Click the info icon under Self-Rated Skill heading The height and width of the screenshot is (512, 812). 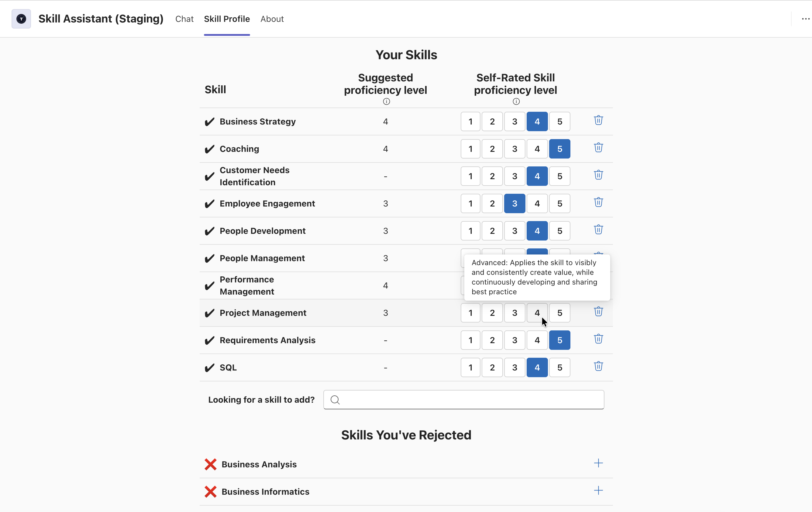515,101
